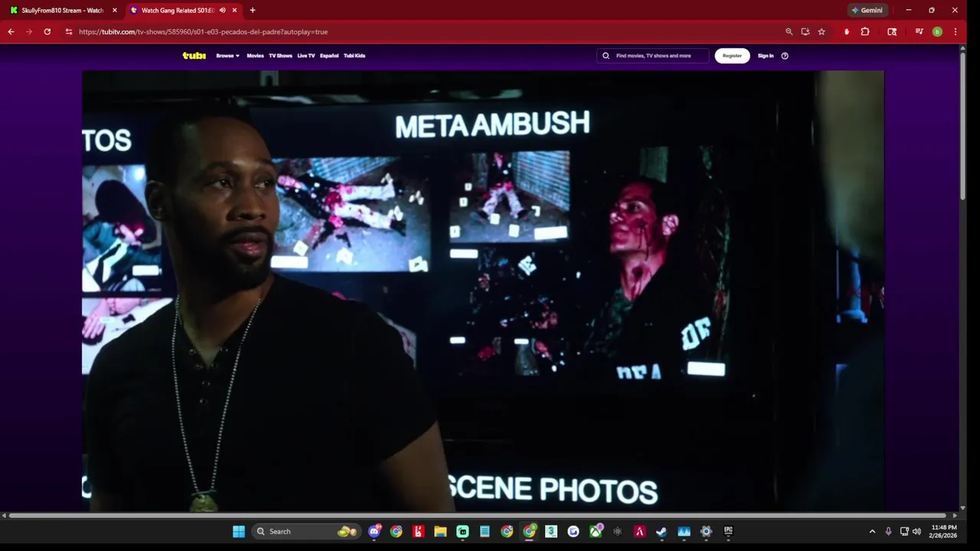Open a new browser tab
This screenshot has width=980, height=551.
253,10
